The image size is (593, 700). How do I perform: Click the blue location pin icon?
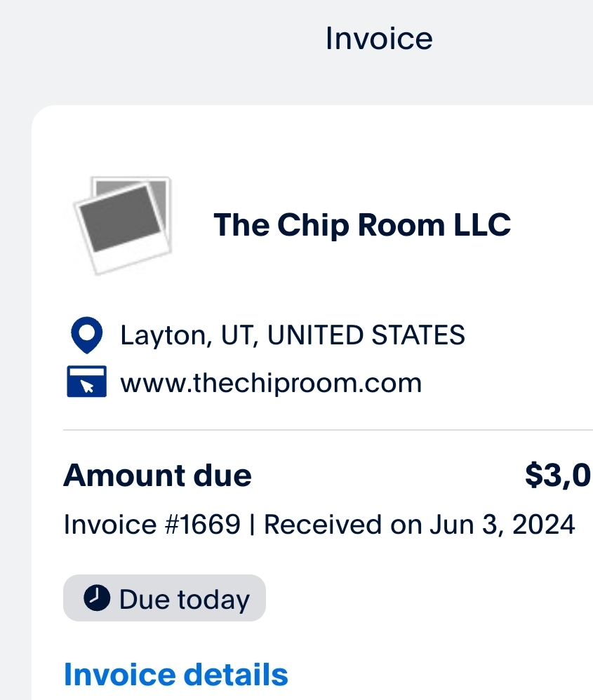point(87,335)
